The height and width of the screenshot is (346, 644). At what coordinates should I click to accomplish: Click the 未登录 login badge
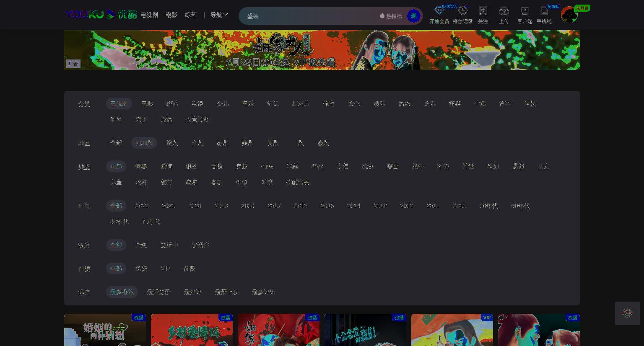tap(582, 8)
